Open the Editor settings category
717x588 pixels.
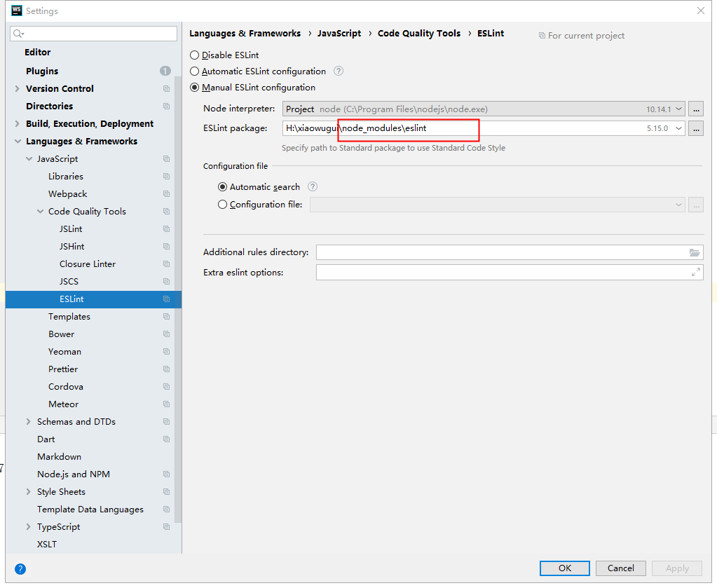click(x=37, y=52)
